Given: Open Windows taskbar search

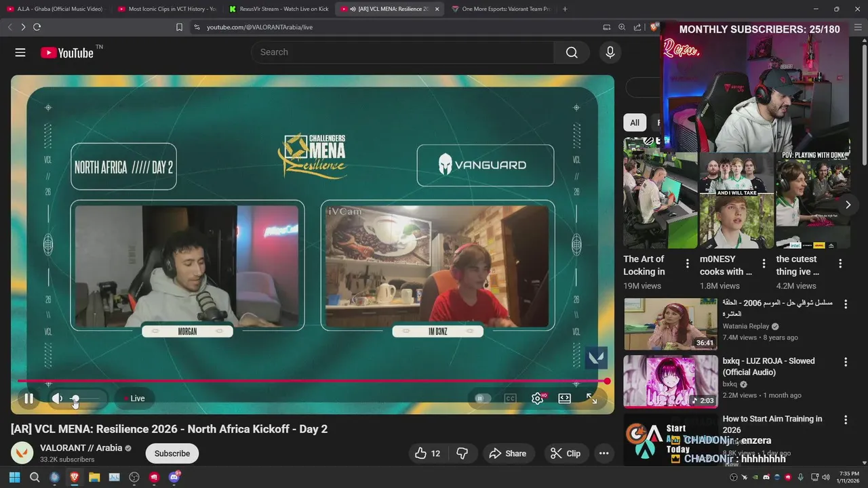Looking at the screenshot, I should pos(35,477).
